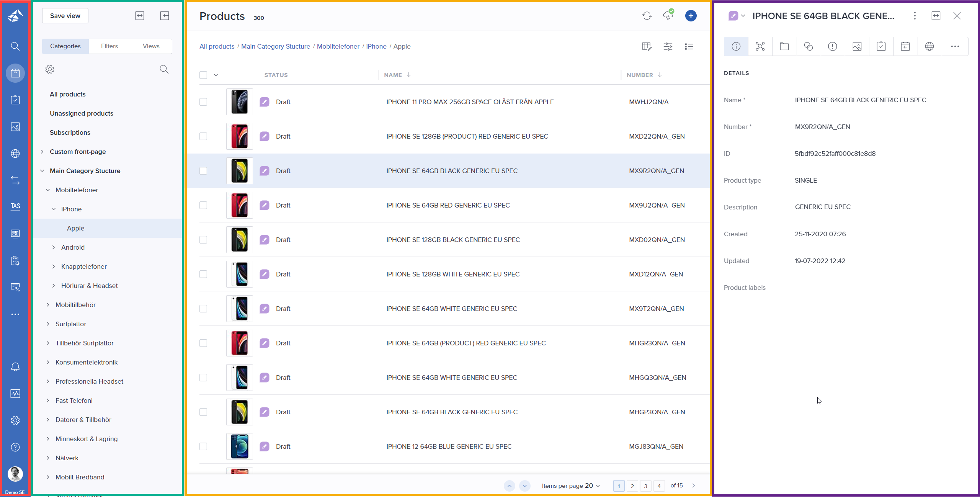Open the Alerts octagon icon on product panel
The width and height of the screenshot is (980, 497).
(833, 46)
